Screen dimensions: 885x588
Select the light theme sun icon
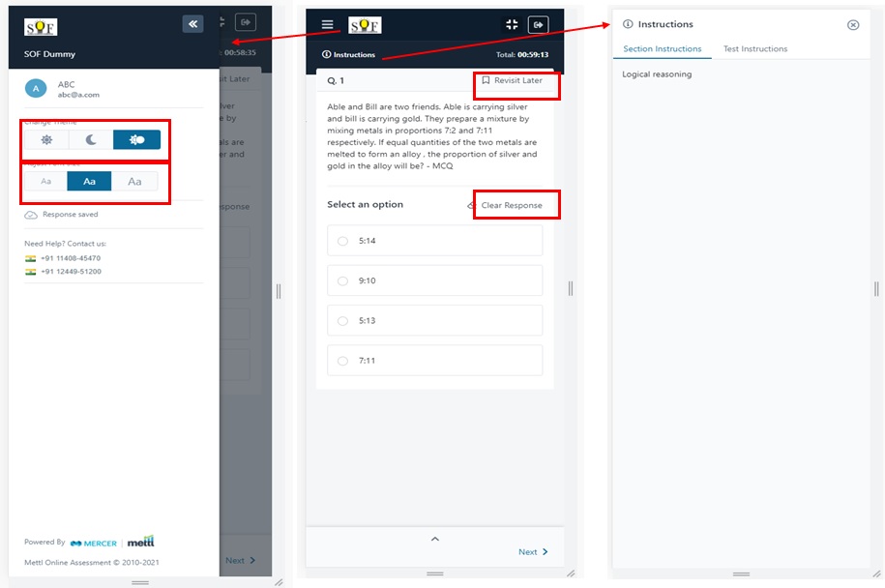coord(45,140)
